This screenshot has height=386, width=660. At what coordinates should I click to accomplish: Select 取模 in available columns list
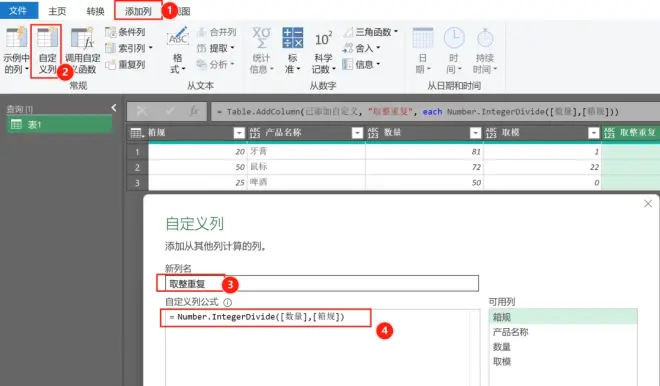[563, 362]
